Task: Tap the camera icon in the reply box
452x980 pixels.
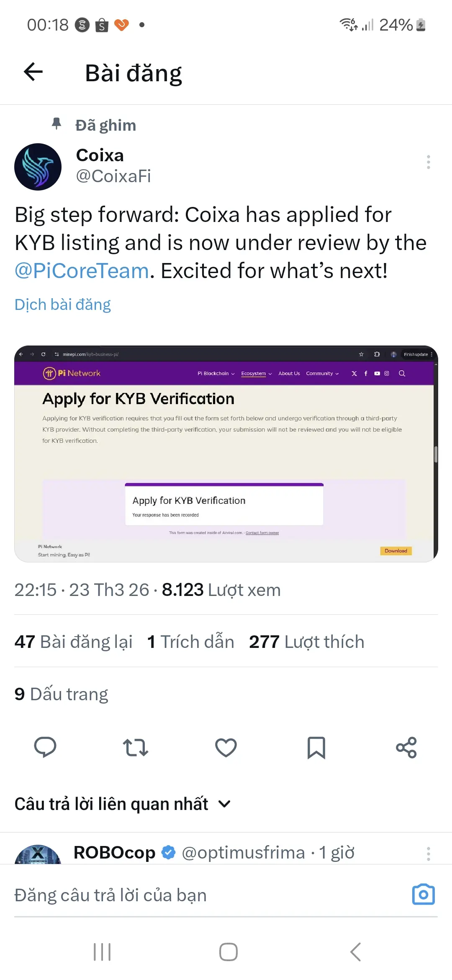Action: (424, 895)
